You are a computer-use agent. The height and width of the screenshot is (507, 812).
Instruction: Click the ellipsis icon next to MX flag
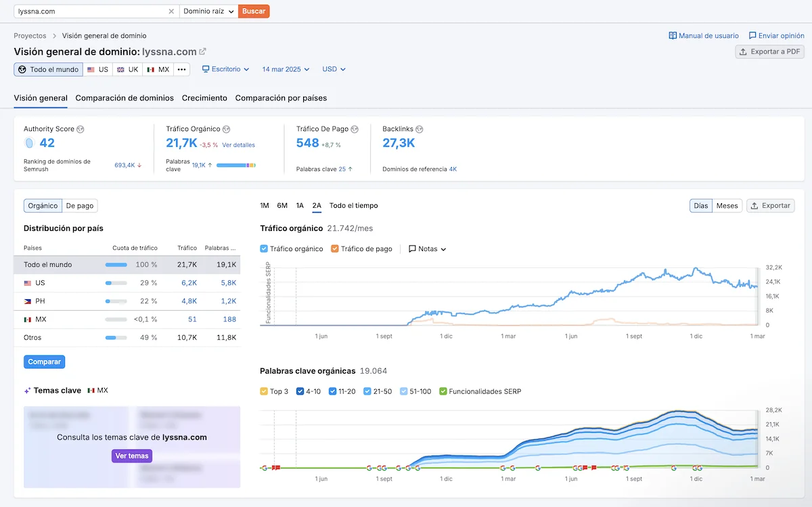coord(181,68)
